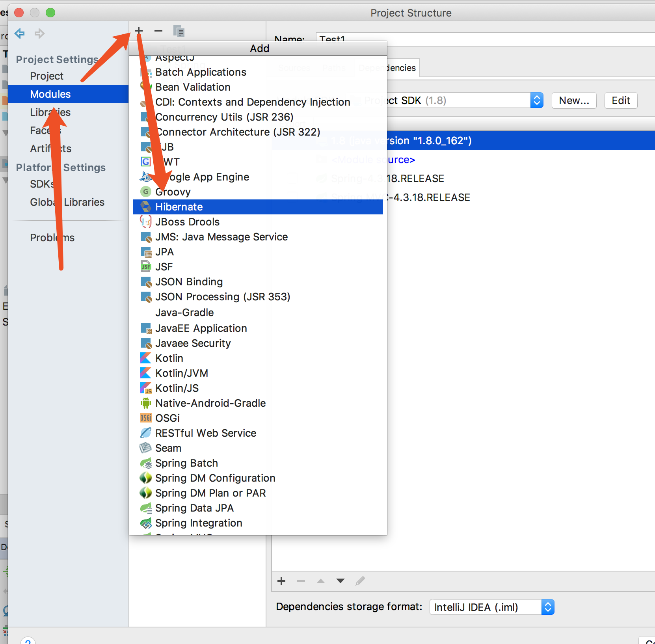Viewport: 655px width, 644px height.
Task: Click the Kotlin logo icon
Action: click(146, 358)
